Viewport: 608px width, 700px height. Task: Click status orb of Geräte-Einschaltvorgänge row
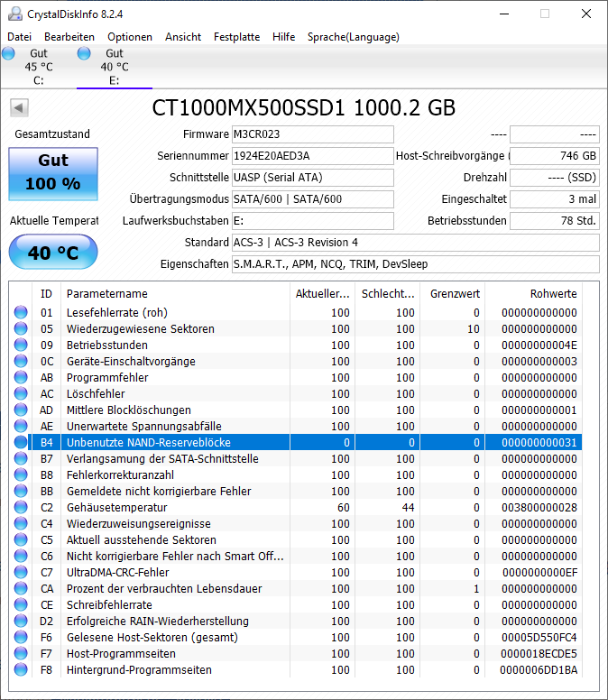[x=21, y=361]
